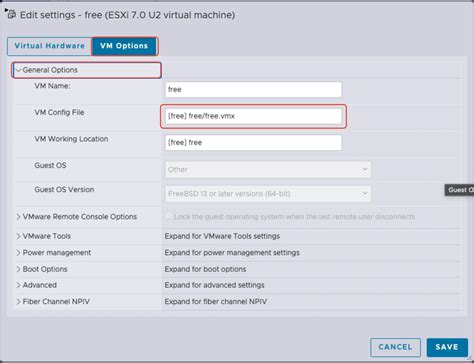Expand the Boot Options section
474x363 pixels.
(19, 269)
